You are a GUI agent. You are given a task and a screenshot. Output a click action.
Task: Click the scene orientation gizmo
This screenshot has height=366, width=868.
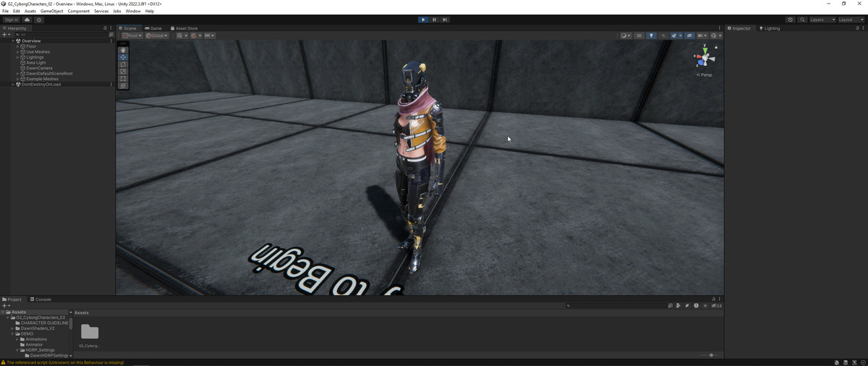click(x=705, y=58)
